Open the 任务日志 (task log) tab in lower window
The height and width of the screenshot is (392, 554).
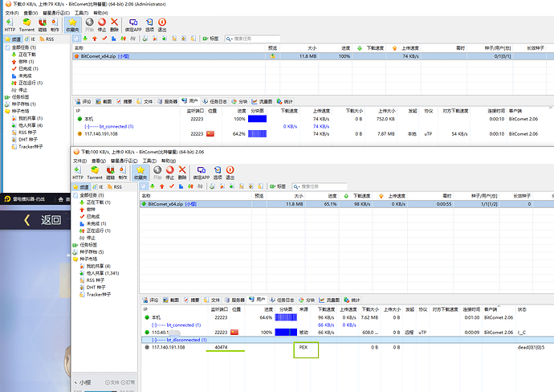(282, 300)
